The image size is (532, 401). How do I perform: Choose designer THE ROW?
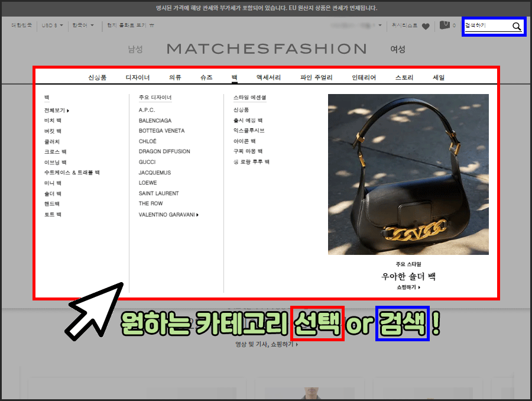click(x=151, y=203)
